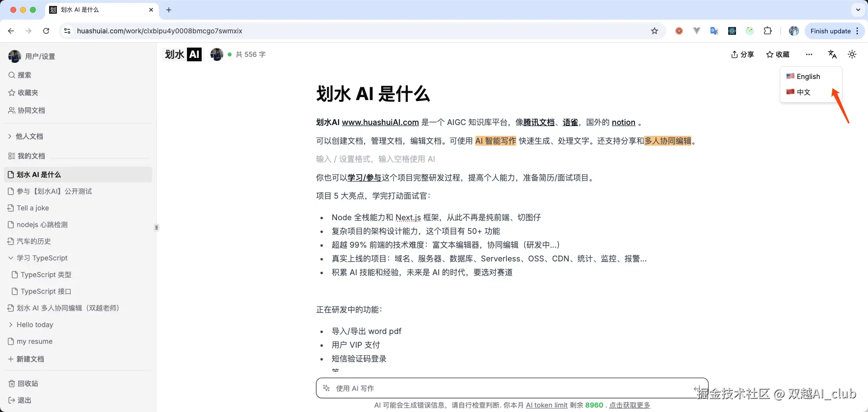This screenshot has width=868, height=412.
Task: Open the Tell a joke document
Action: [28, 208]
